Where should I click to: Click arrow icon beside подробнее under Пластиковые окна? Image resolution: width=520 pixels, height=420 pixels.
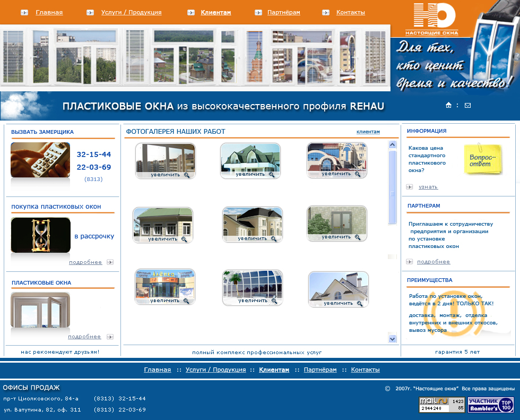coord(110,337)
